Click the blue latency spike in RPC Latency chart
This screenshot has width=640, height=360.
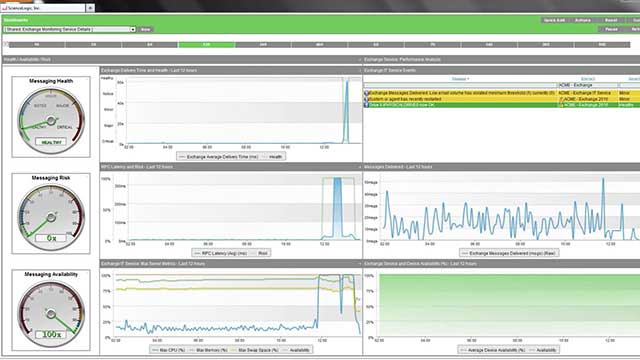click(x=338, y=207)
